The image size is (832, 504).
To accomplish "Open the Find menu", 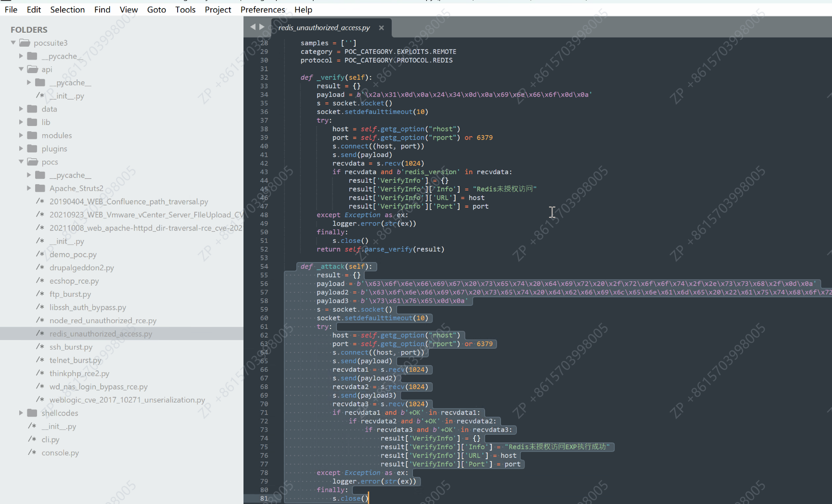I will [102, 10].
